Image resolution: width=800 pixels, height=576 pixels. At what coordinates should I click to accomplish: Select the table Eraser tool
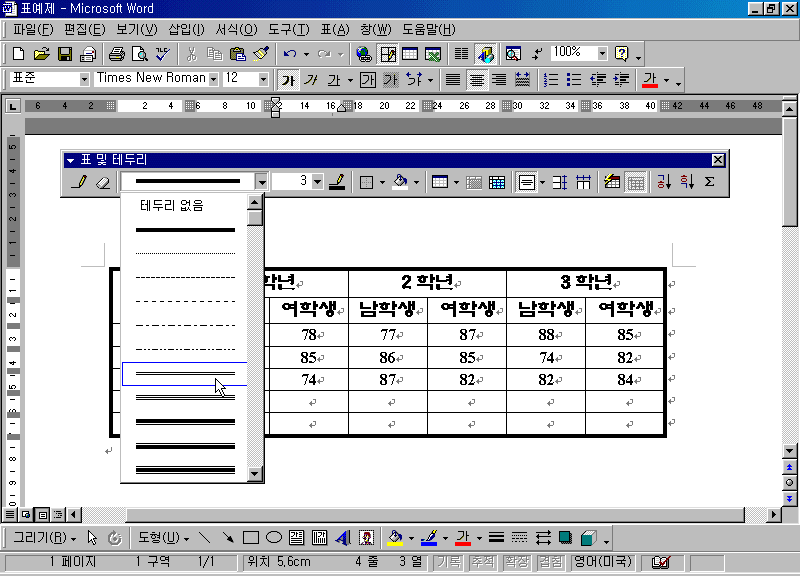103,182
